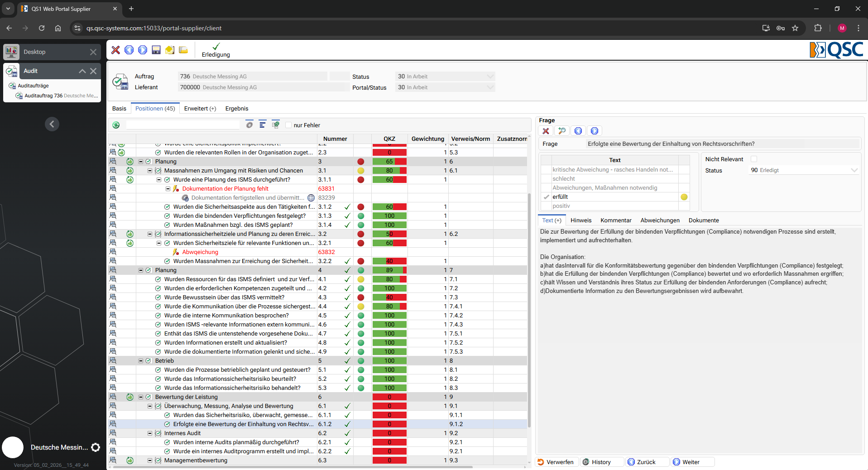Go to previous record with blue left arrow in main toolbar
This screenshot has width=868, height=470.
pos(129,50)
